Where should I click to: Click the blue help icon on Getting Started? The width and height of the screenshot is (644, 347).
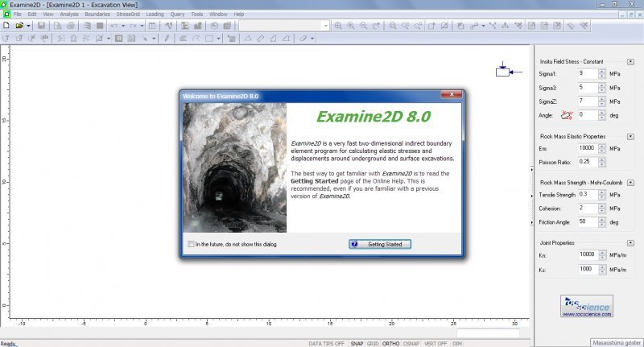click(354, 244)
